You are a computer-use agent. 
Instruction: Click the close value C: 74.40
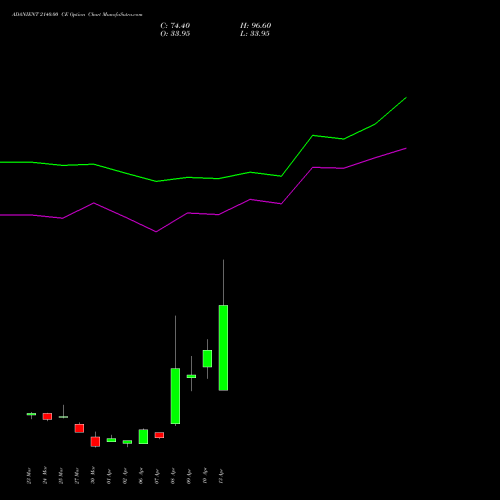(175, 26)
